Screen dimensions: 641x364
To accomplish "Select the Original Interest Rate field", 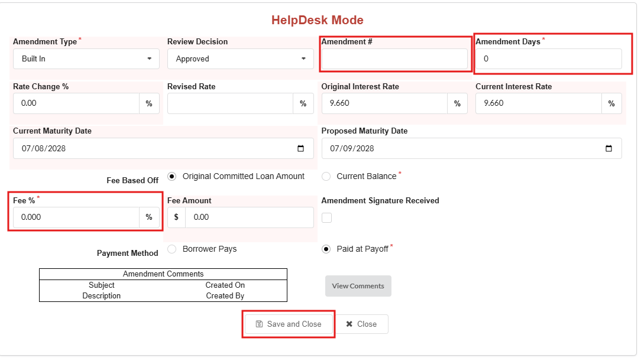I will click(x=384, y=103).
